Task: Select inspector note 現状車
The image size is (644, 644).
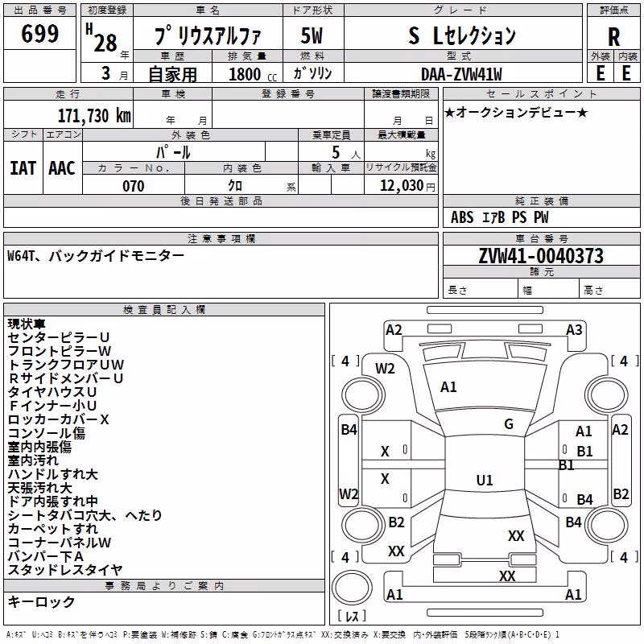Action: (27, 324)
